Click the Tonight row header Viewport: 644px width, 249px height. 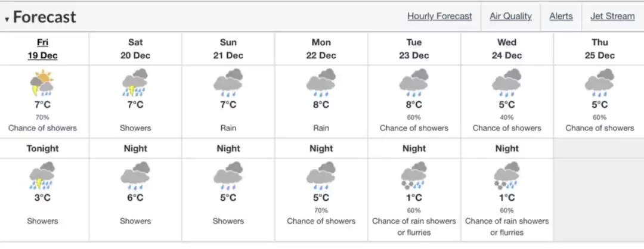click(x=42, y=148)
